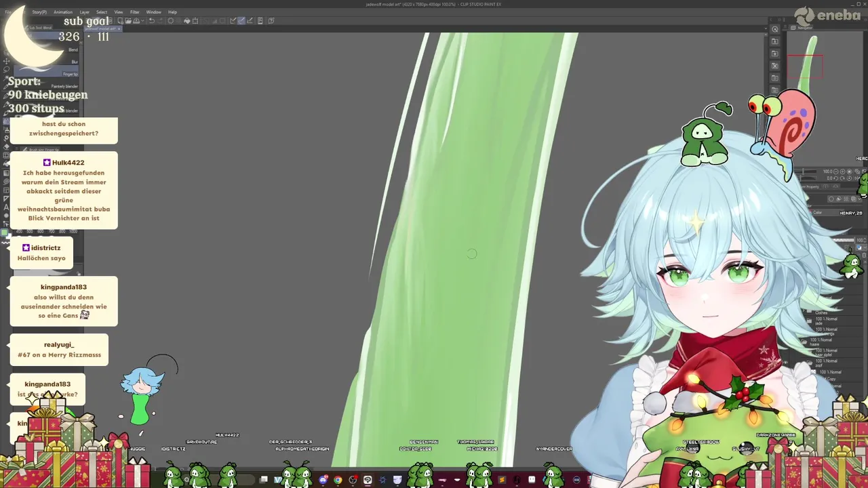Toggle Snap to Grid in toolbar

click(x=250, y=21)
